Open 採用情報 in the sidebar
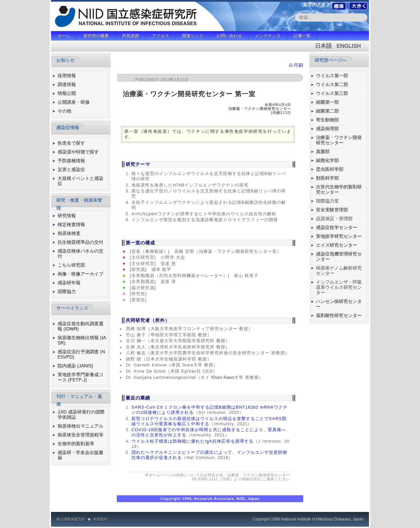The width and height of the screenshot is (420, 528). 67,76
